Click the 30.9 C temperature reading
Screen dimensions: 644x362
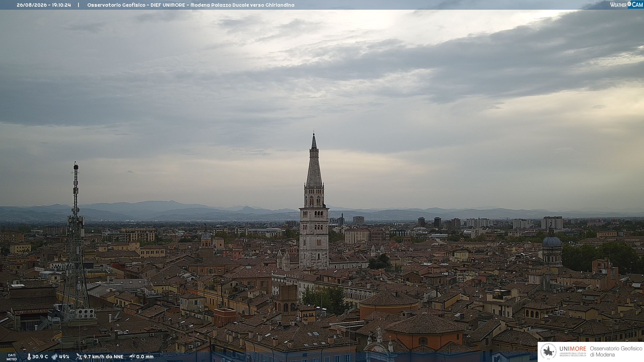point(40,357)
